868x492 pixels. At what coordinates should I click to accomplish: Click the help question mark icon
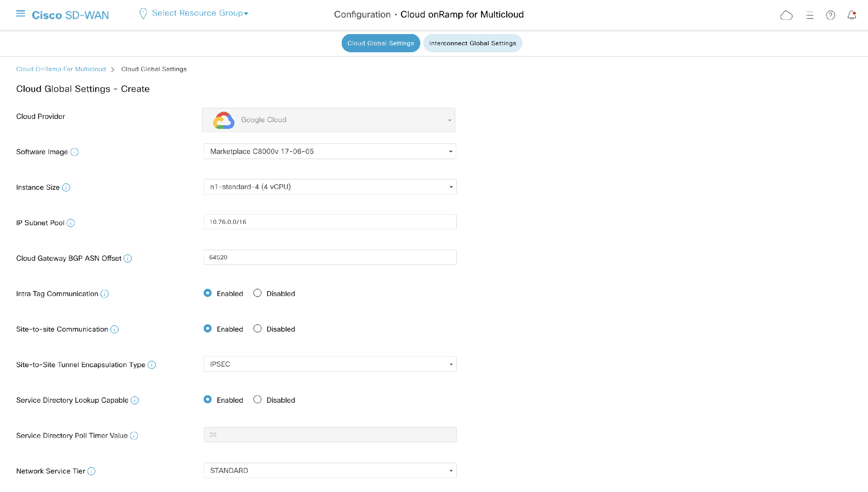pyautogui.click(x=830, y=15)
